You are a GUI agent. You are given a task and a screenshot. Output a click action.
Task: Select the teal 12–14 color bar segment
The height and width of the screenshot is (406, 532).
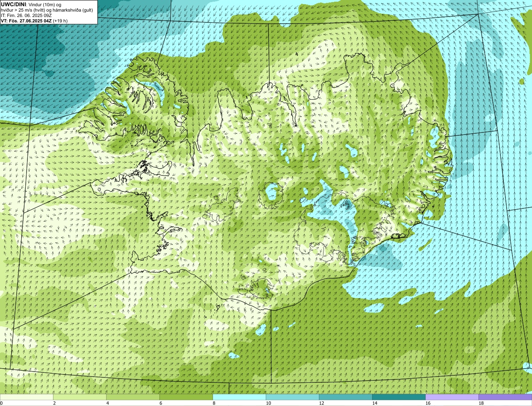346,397
